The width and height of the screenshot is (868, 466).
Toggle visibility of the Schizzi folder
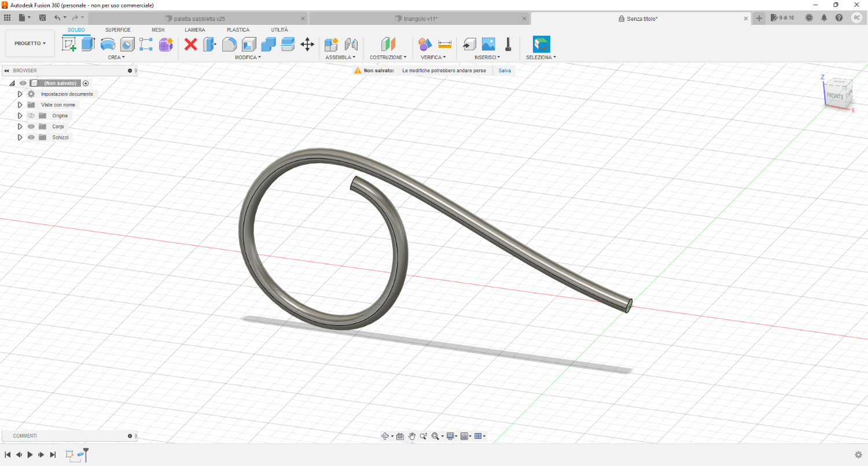[x=31, y=137]
